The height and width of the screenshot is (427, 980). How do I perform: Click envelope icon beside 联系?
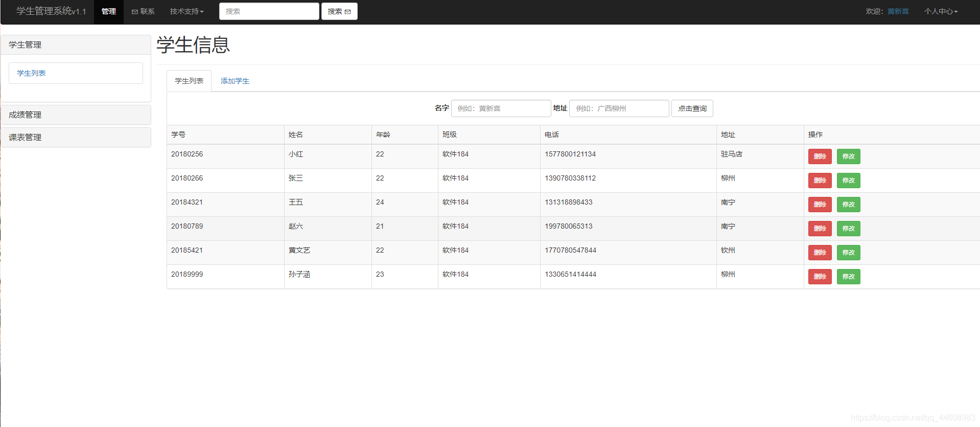(x=135, y=12)
